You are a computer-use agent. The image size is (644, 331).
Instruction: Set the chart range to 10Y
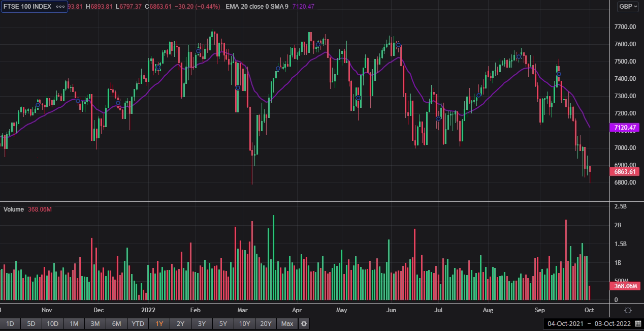click(x=244, y=324)
